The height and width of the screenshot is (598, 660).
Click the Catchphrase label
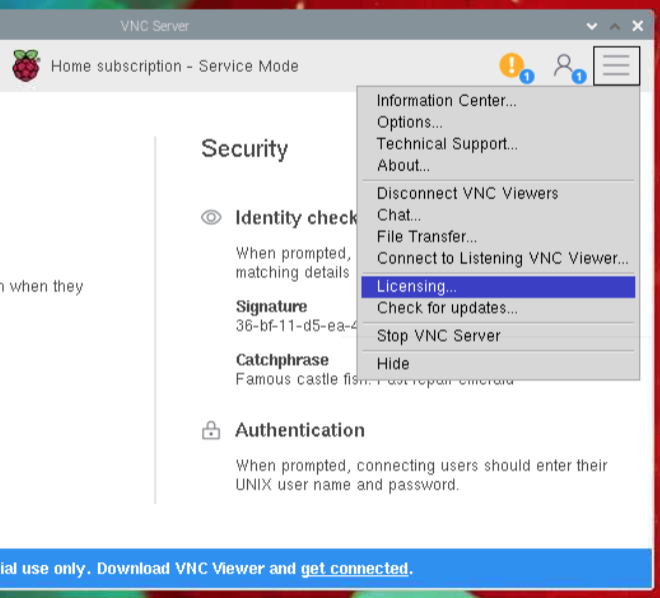(282, 360)
